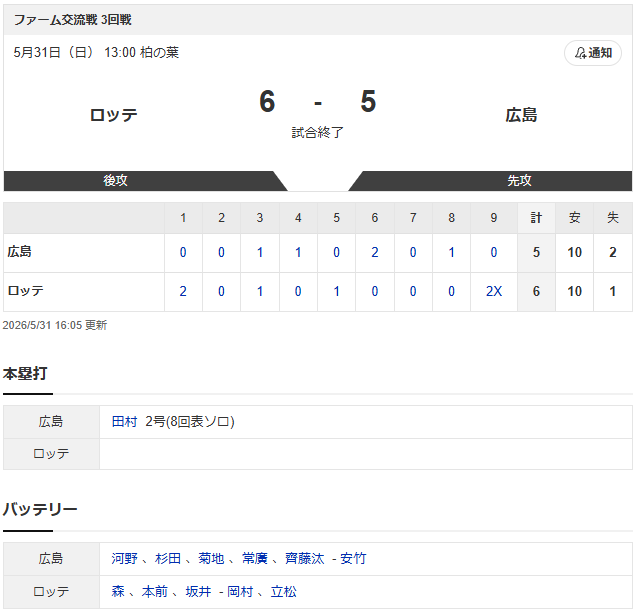The height and width of the screenshot is (613, 636).
Task: Open 広島 3rd inning score 1
Action: [x=260, y=252]
